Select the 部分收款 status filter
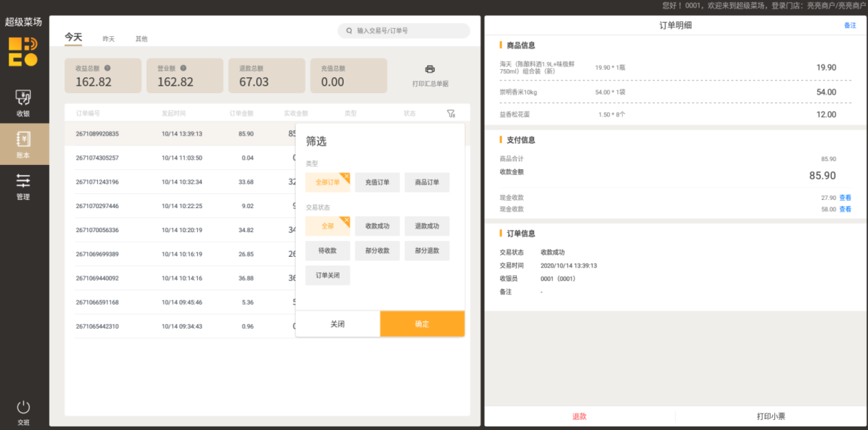 (377, 251)
